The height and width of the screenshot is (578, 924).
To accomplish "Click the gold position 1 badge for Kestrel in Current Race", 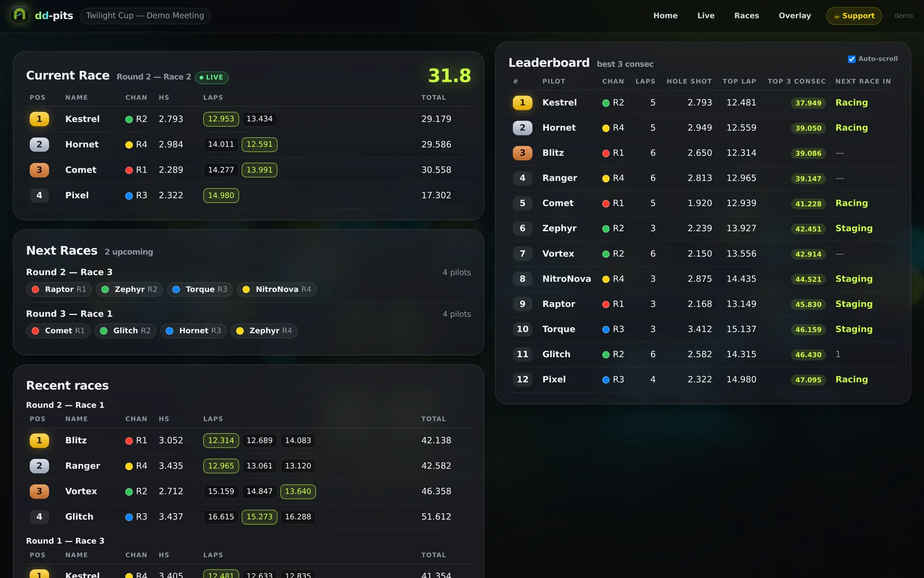I will point(39,119).
